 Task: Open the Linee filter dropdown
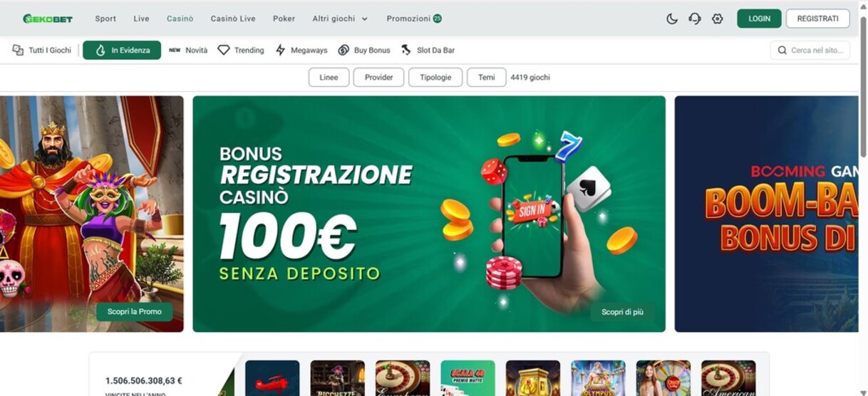point(329,77)
